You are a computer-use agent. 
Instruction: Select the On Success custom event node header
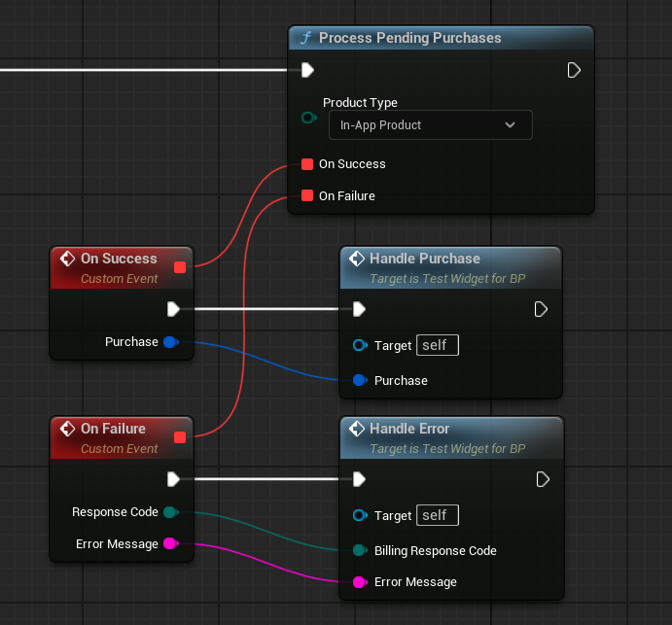[x=118, y=259]
